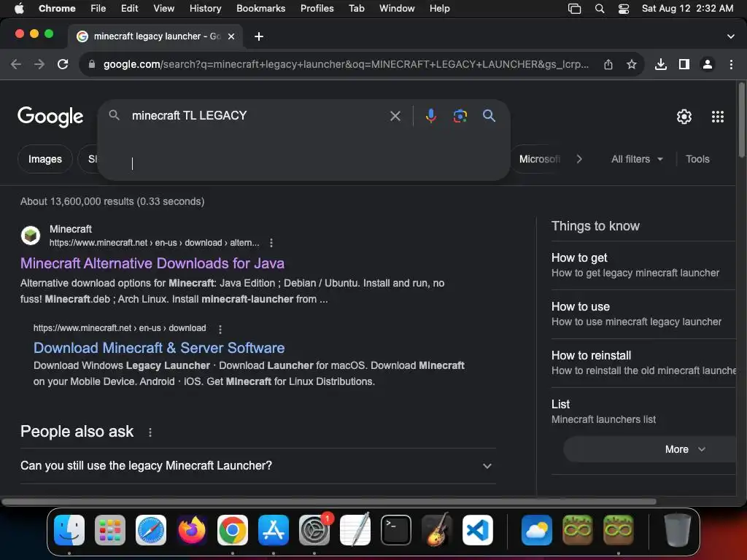Open the All filters dropdown
The width and height of the screenshot is (747, 560).
tap(637, 159)
